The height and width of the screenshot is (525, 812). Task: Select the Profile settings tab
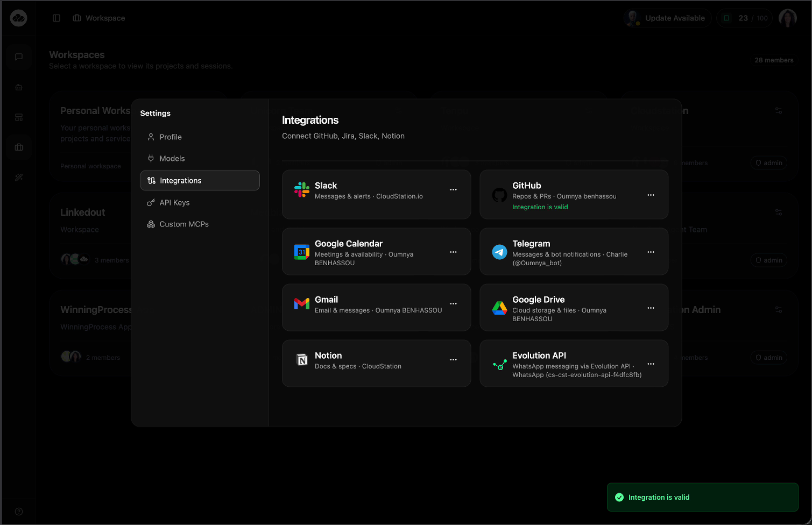pos(200,137)
